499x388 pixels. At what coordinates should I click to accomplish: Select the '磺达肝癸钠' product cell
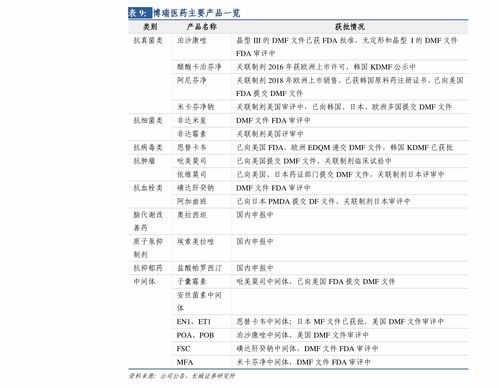click(195, 188)
